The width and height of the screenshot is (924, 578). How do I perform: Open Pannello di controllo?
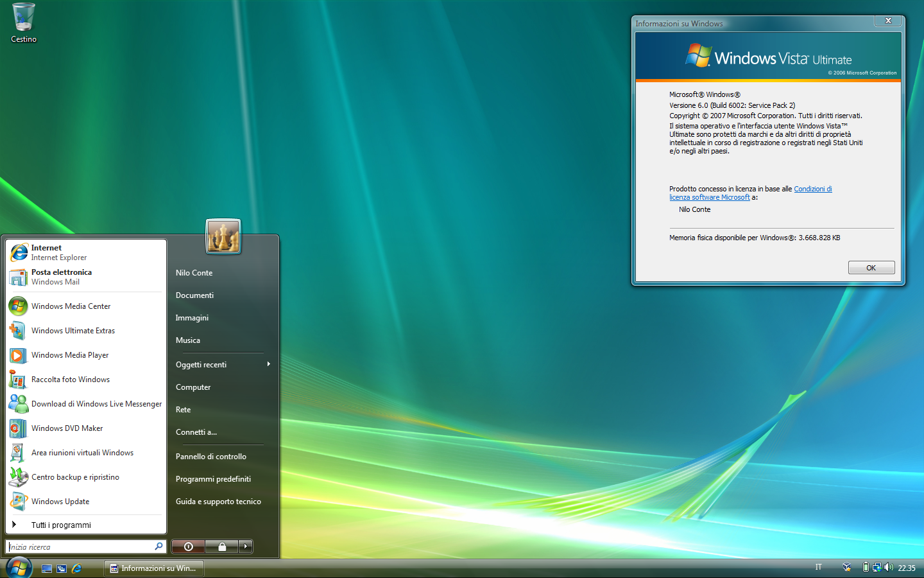tap(223, 457)
